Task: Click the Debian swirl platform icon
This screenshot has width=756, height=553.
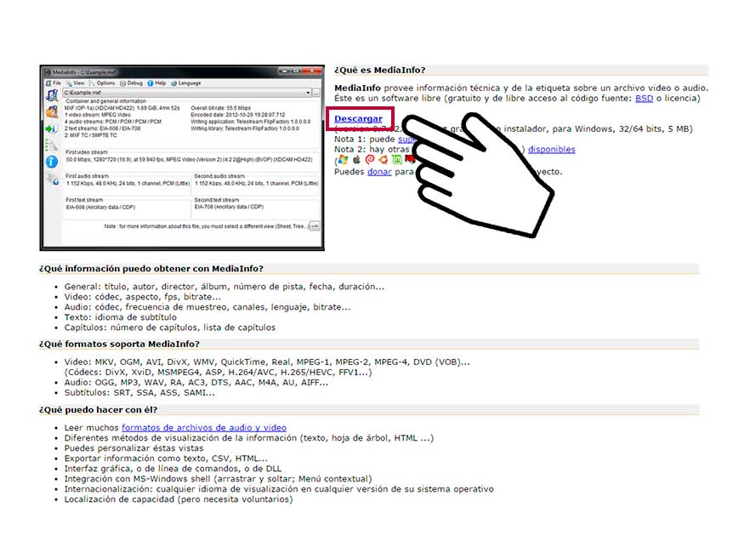Action: click(x=370, y=159)
